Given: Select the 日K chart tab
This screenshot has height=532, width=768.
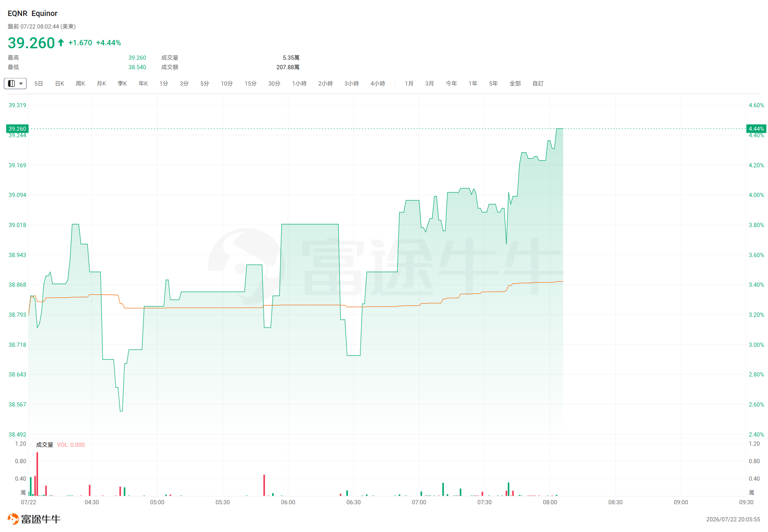Looking at the screenshot, I should coord(60,83).
